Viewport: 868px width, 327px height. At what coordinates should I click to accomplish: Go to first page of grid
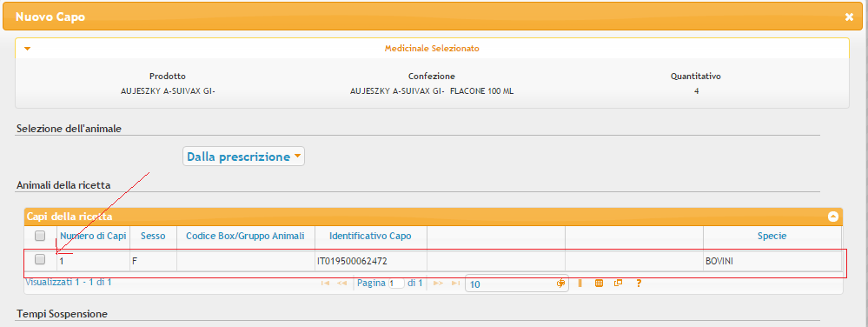(326, 284)
